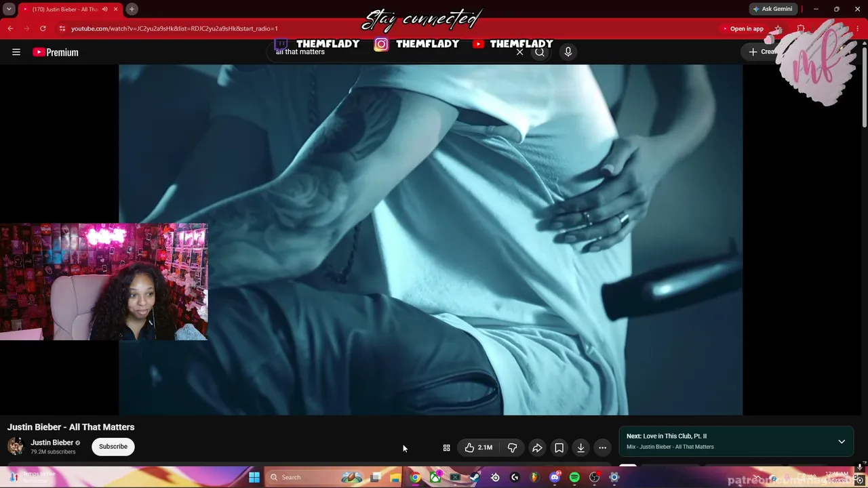Open the Windows Start menu
This screenshot has height=488, width=868.
[x=254, y=477]
